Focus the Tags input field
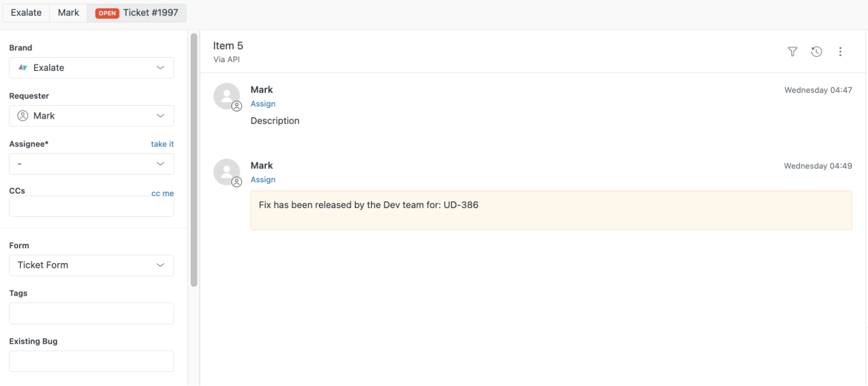The image size is (868, 386). coord(92,313)
